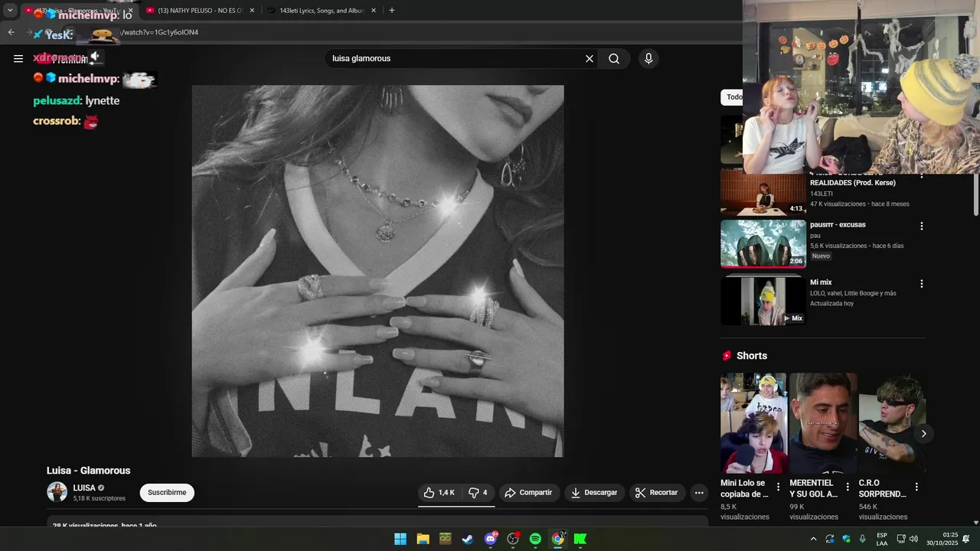Click the Descargar button
Viewport: 980px width, 551px height.
594,493
